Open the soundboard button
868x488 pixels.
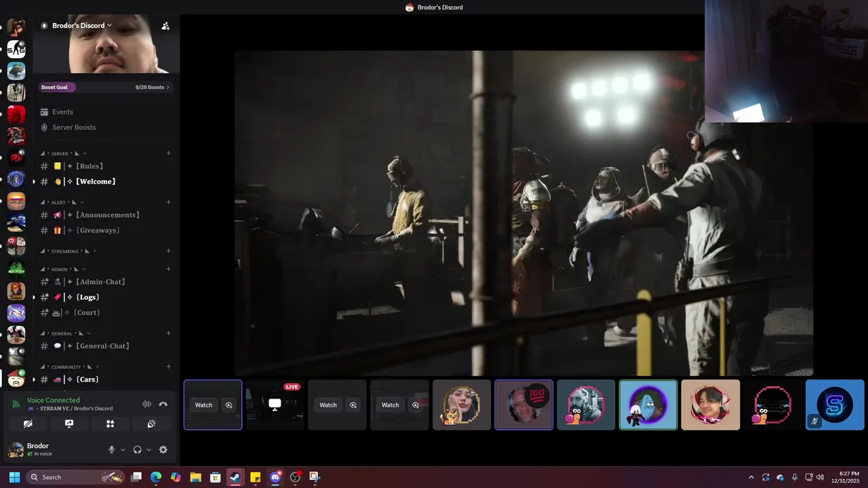151,424
